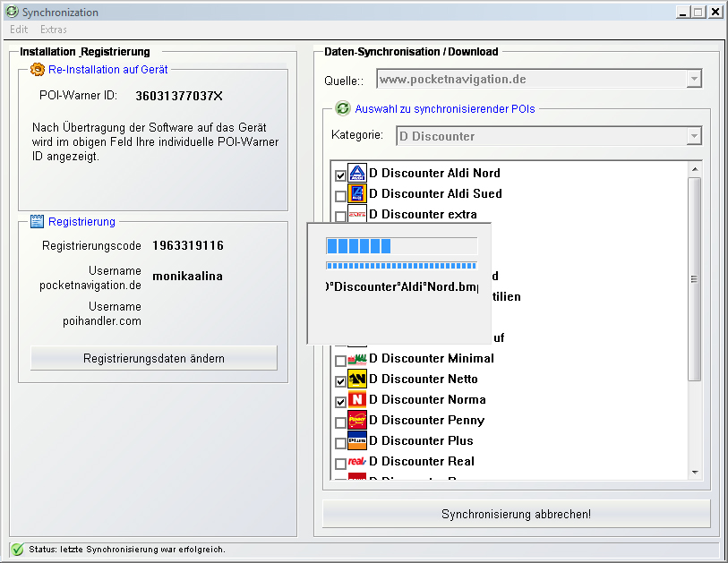
Task: Click the Aldi Nord logo icon
Action: [357, 174]
